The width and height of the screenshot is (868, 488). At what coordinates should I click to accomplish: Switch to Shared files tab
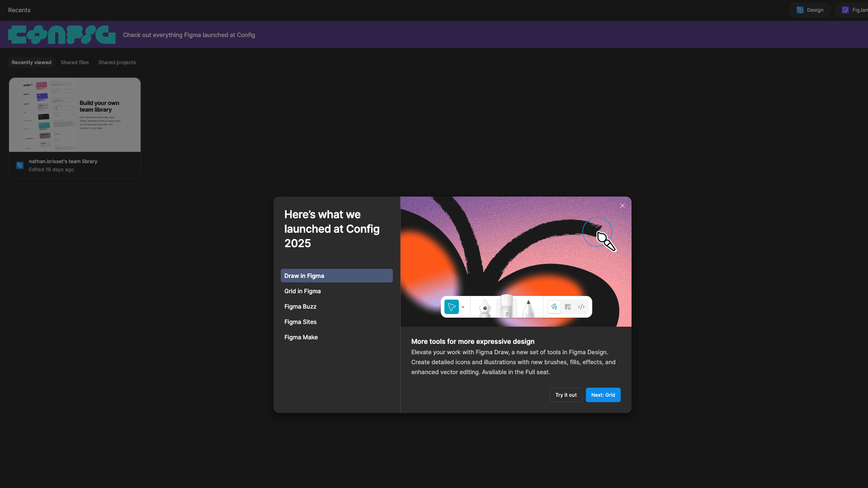tap(75, 62)
